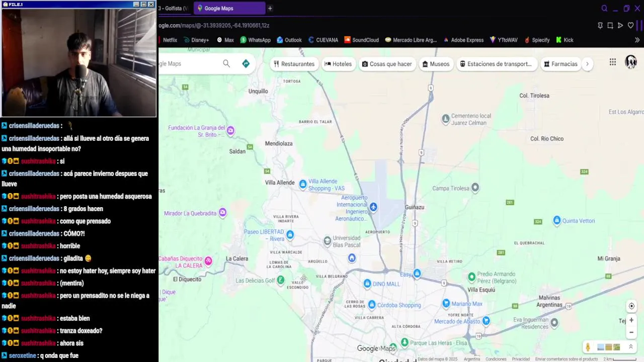Switch to the Golfista tab
Screen dimensions: 644x362
pos(174,9)
